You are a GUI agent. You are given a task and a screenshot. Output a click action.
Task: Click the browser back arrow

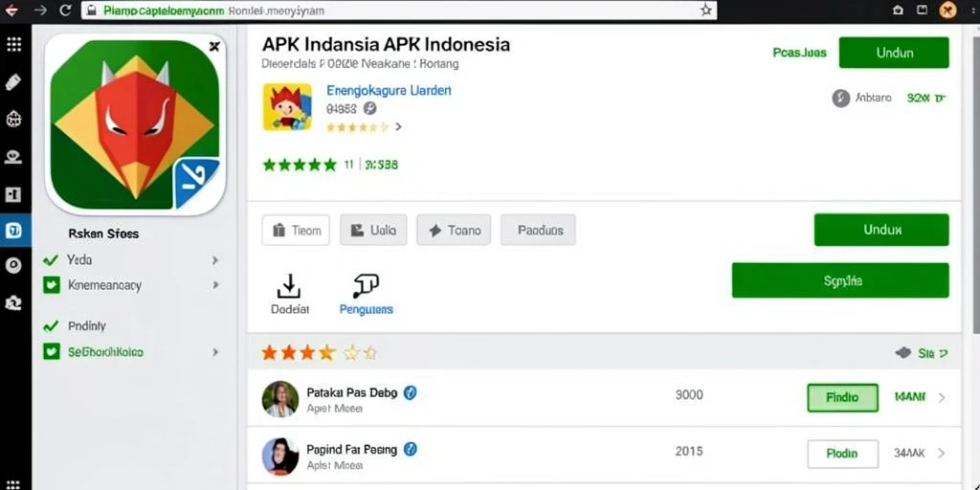pos(11,10)
